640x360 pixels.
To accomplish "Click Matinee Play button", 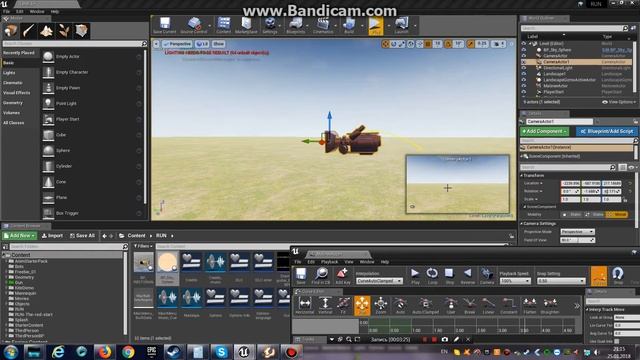I will tap(415, 276).
